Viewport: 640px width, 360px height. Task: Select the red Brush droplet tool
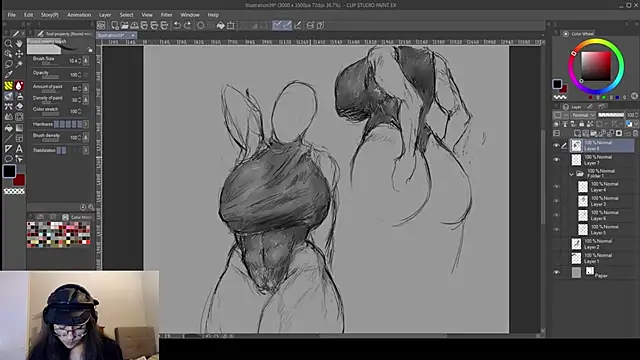(x=19, y=86)
